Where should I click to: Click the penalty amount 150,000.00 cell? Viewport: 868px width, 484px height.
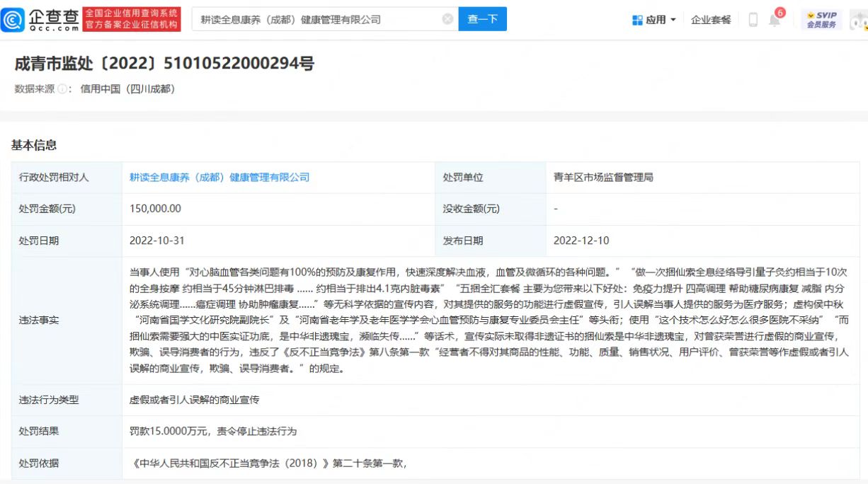[x=155, y=209]
